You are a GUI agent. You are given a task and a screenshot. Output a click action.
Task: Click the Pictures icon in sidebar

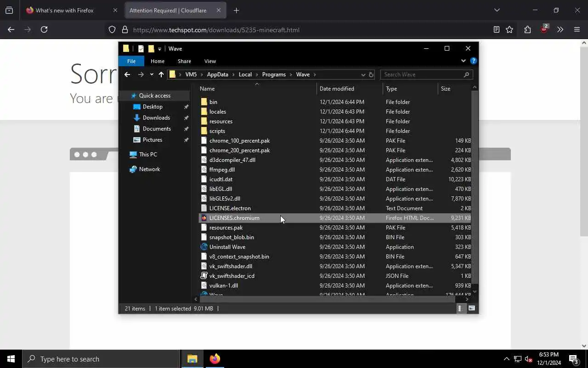(x=136, y=139)
